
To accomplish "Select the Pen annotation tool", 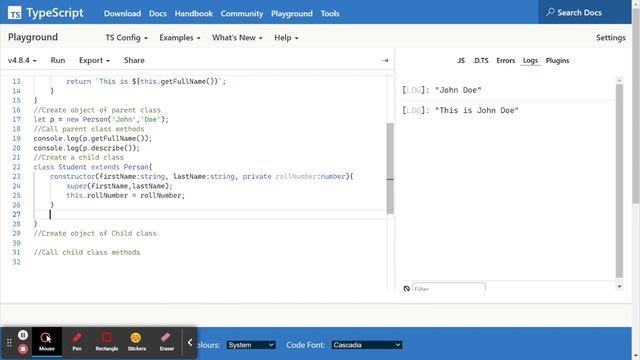I will point(77,341).
